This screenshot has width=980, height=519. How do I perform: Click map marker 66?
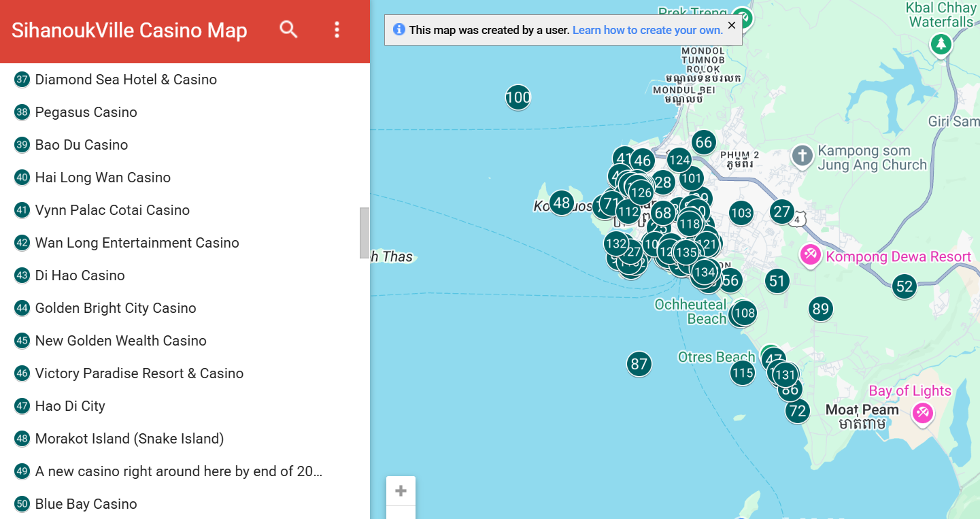(704, 142)
